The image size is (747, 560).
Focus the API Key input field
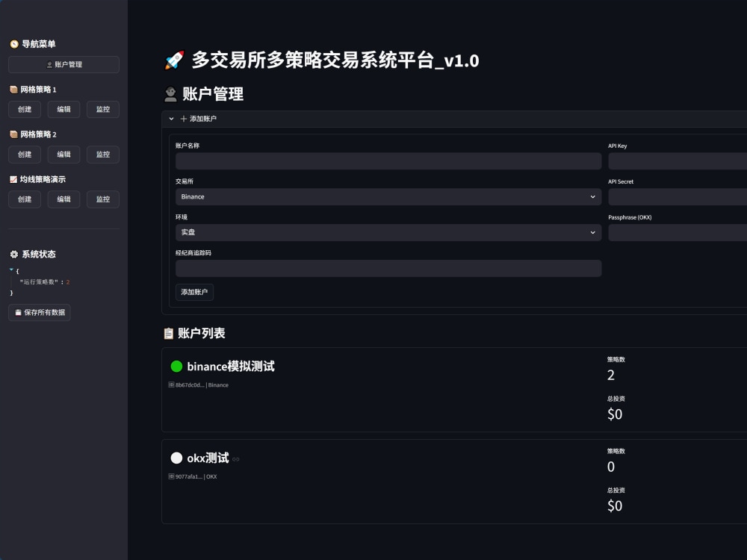(678, 161)
